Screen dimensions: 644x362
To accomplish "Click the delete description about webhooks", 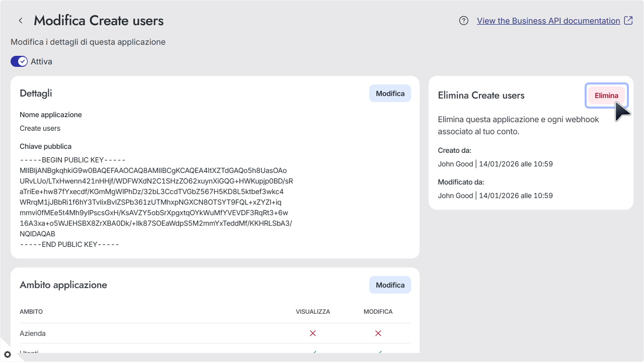I will tap(518, 126).
